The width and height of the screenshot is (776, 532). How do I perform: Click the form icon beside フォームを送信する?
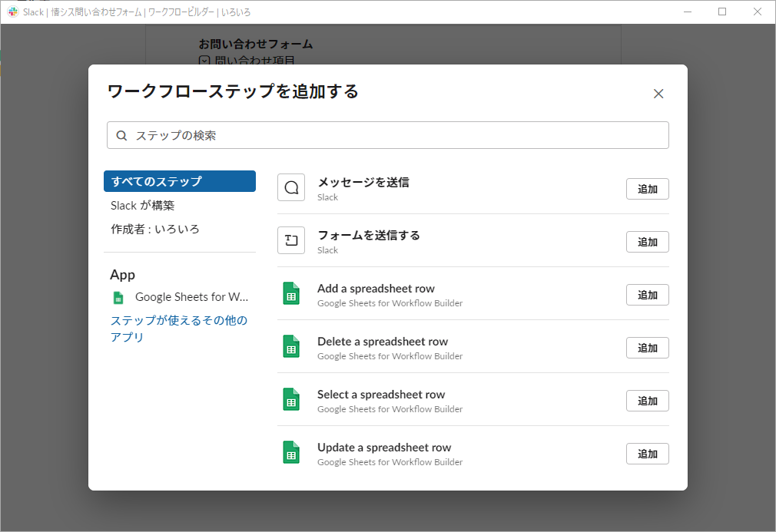pos(291,240)
